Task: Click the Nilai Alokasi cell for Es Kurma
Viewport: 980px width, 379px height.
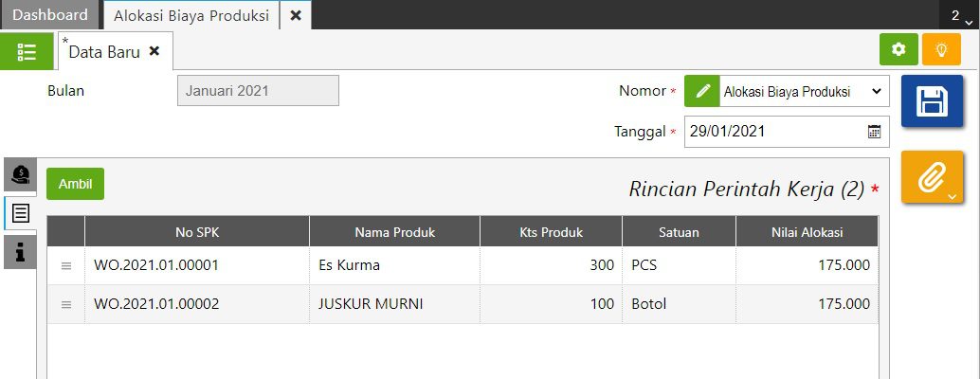Action: [x=807, y=265]
